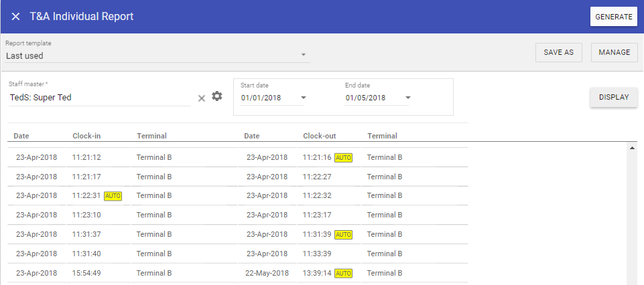Click the MANAGE templates button

[x=614, y=53]
